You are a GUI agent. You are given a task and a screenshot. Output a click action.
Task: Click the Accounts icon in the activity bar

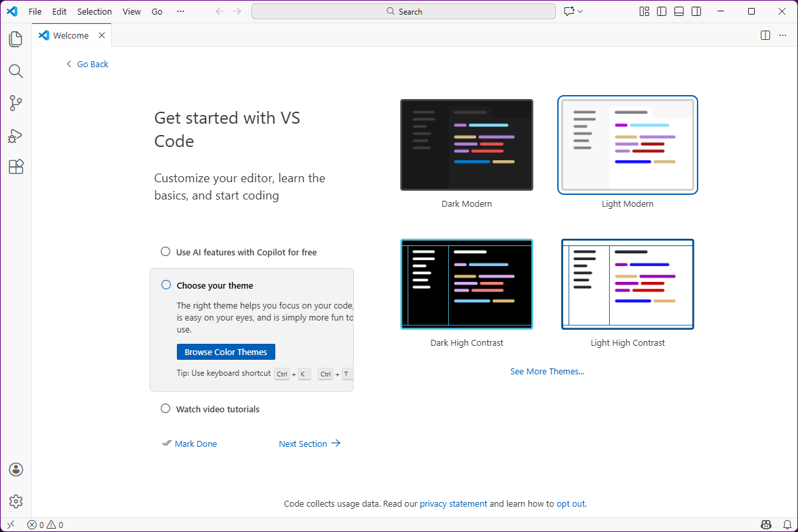click(16, 469)
